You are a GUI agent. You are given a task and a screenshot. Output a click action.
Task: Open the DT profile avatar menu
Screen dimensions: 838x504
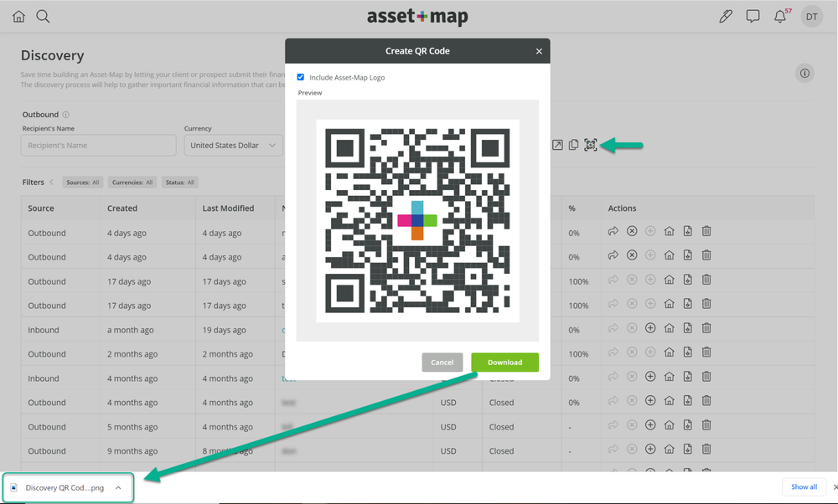coord(811,15)
